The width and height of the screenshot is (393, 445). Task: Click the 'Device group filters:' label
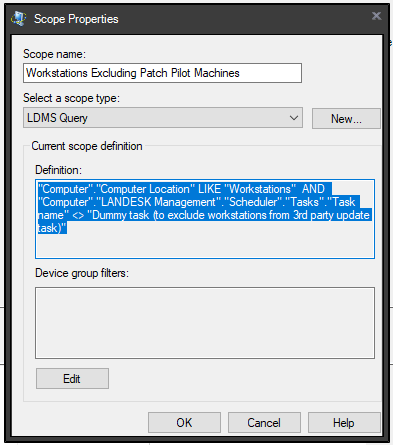pyautogui.click(x=82, y=273)
